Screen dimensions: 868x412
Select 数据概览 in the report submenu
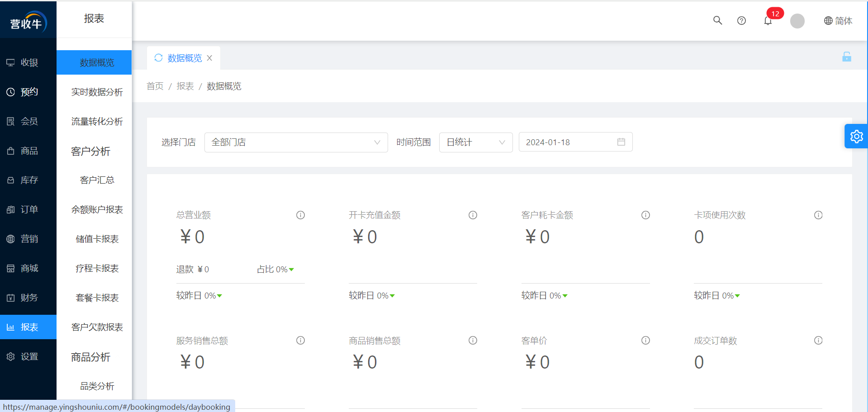(94, 62)
